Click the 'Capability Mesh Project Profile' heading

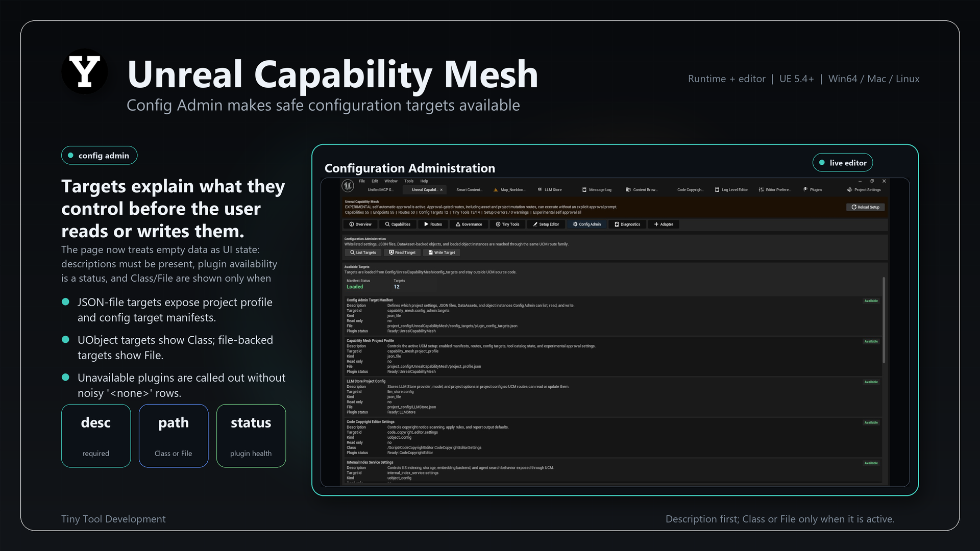point(370,341)
